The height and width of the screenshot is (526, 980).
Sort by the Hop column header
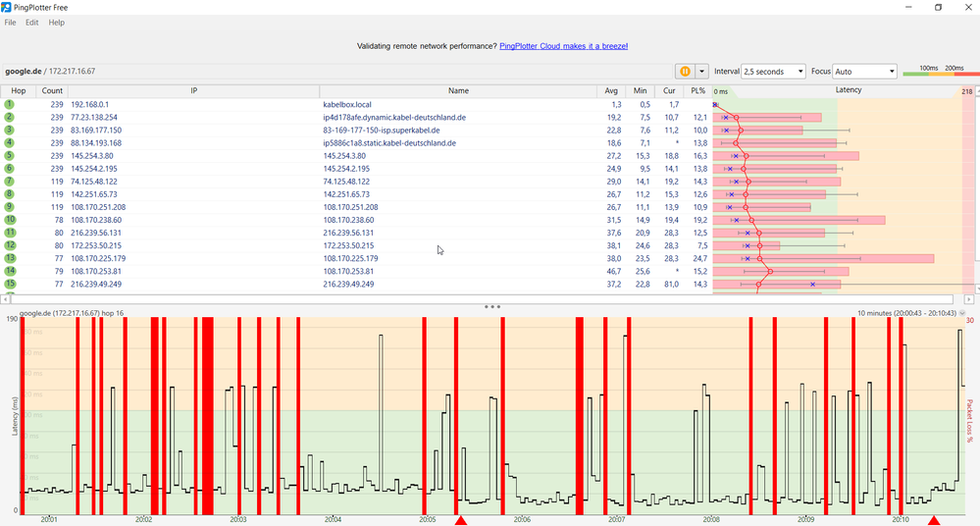18,90
